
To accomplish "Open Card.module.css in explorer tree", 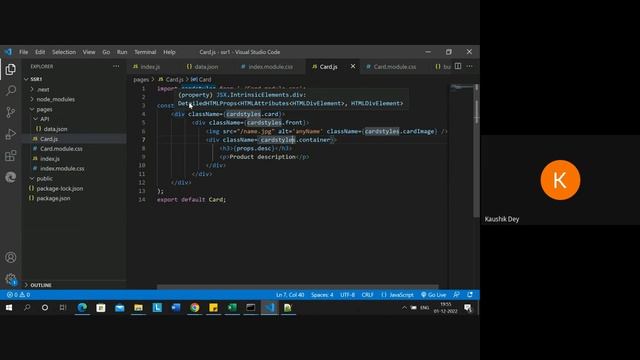I will (61, 149).
